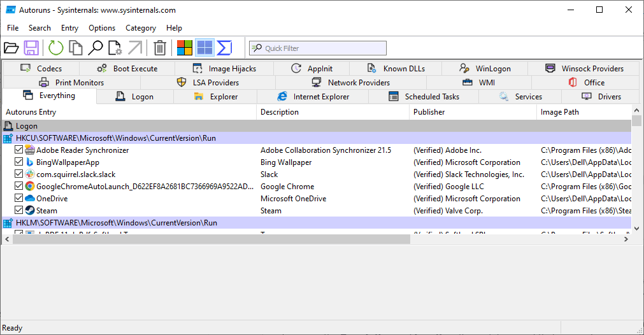Open the Image Hijacks tab
This screenshot has width=644, height=335.
224,69
